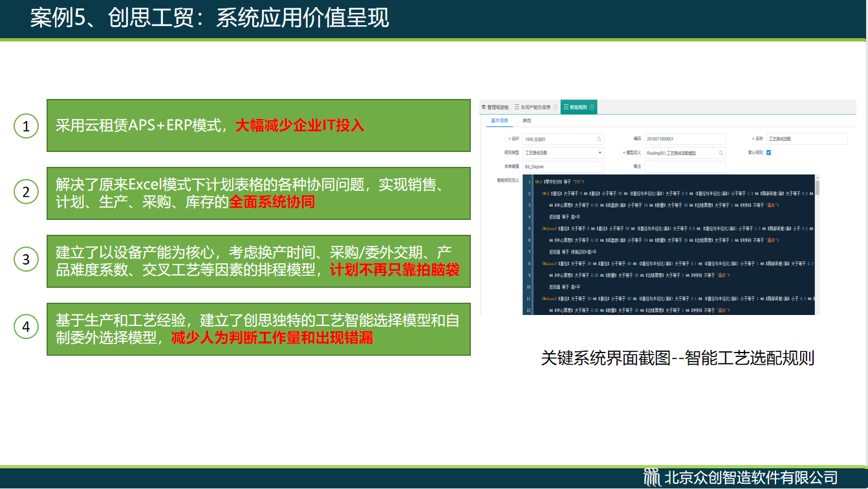Click the search icon in 模型定义 field
This screenshot has height=489, width=868.
[x=721, y=153]
